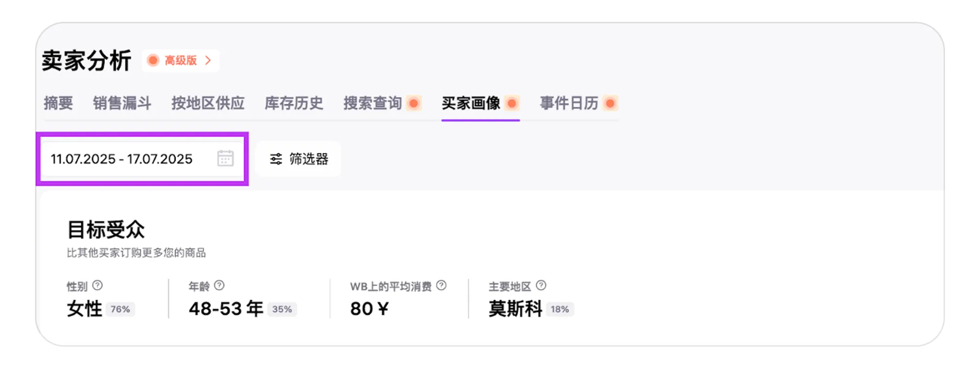This screenshot has height=370, width=980.
Task: Open the 11.07.2025 - 17.07.2025 date range picker
Action: [122, 159]
